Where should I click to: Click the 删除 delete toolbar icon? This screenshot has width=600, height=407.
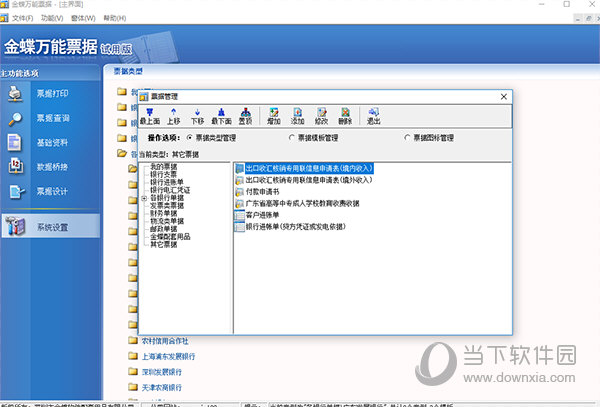[x=345, y=112]
